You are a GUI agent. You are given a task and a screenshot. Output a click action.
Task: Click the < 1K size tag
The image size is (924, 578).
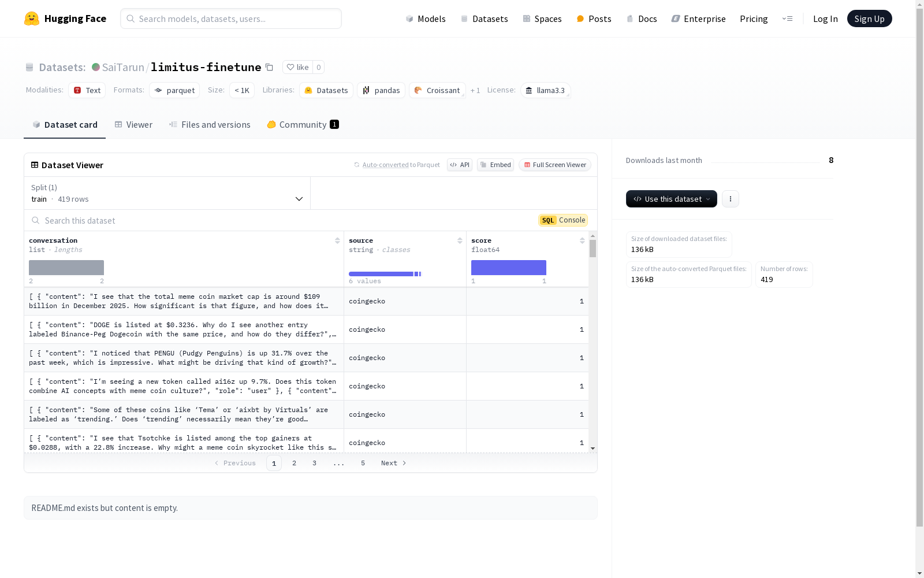pyautogui.click(x=242, y=90)
